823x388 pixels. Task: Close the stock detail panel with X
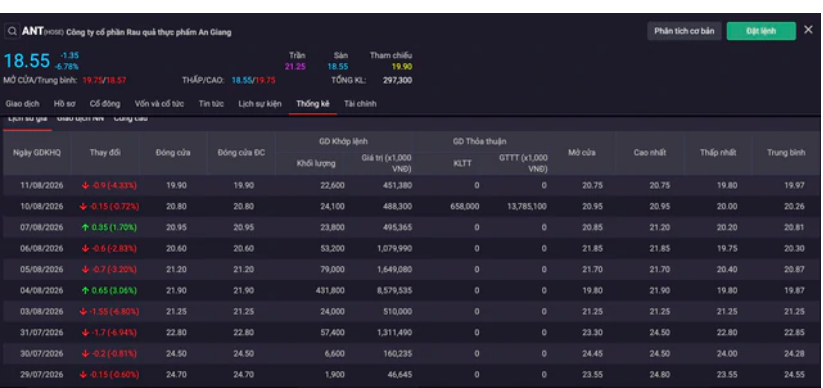pyautogui.click(x=808, y=30)
